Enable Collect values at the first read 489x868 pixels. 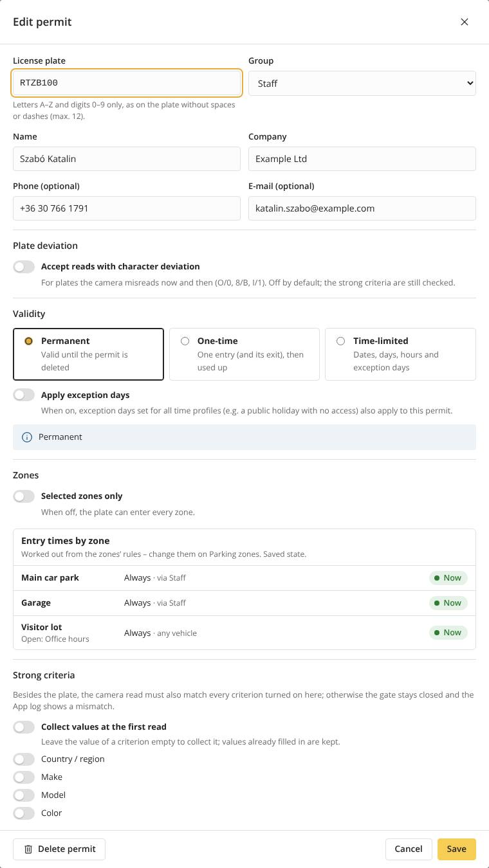tap(24, 727)
